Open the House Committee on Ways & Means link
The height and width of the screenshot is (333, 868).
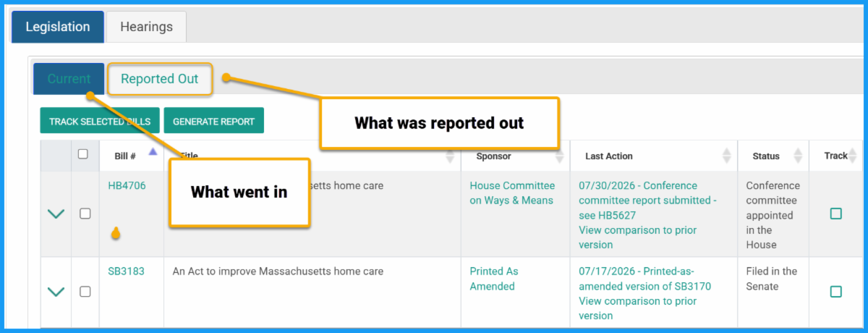coord(512,193)
